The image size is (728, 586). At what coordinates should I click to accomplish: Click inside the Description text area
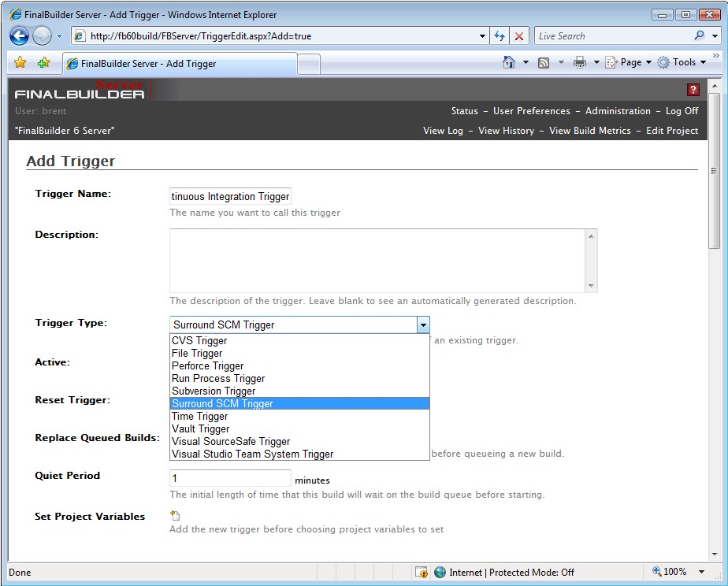point(377,260)
